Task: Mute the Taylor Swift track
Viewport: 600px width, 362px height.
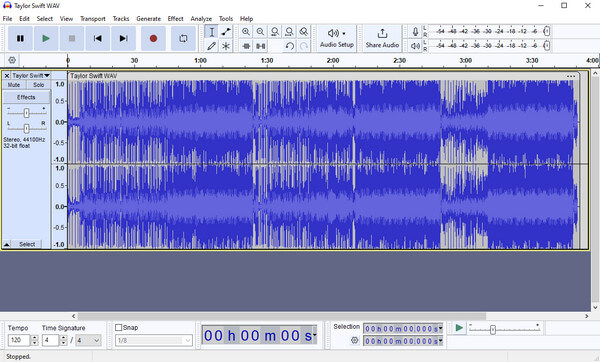Action: 14,85
